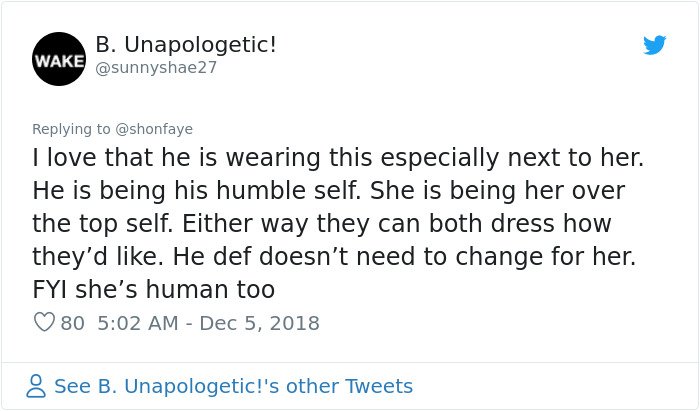The image size is (700, 411).
Task: Like the tweet with the heart icon
Action: tap(44, 322)
